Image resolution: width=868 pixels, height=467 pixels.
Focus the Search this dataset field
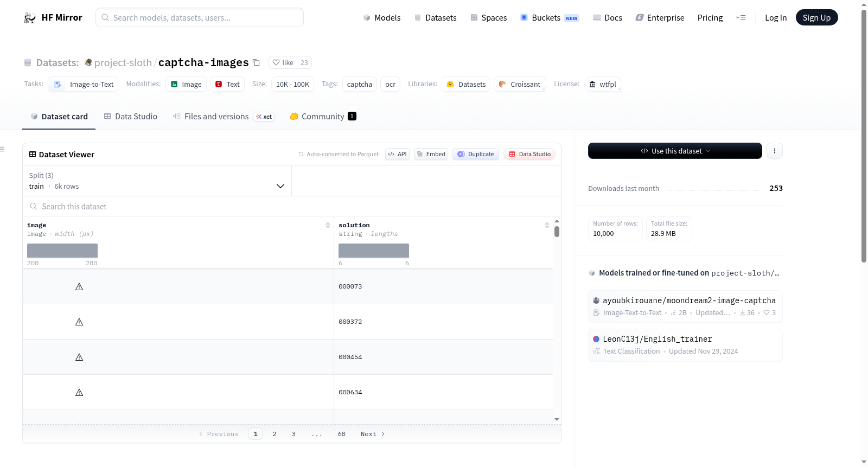(x=292, y=206)
